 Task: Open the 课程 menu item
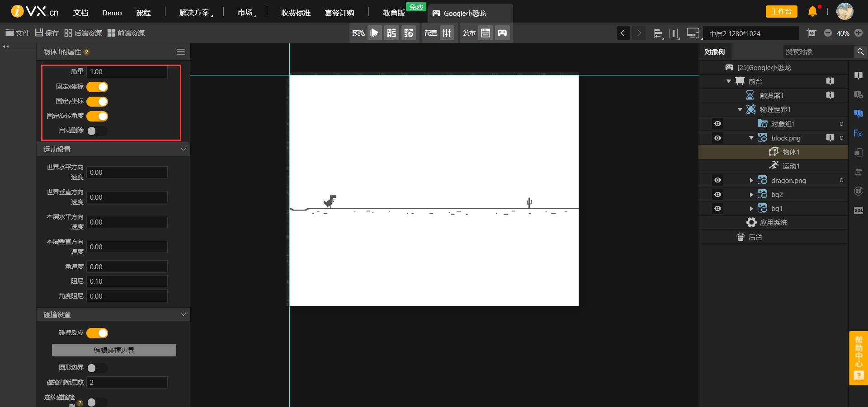(x=143, y=13)
